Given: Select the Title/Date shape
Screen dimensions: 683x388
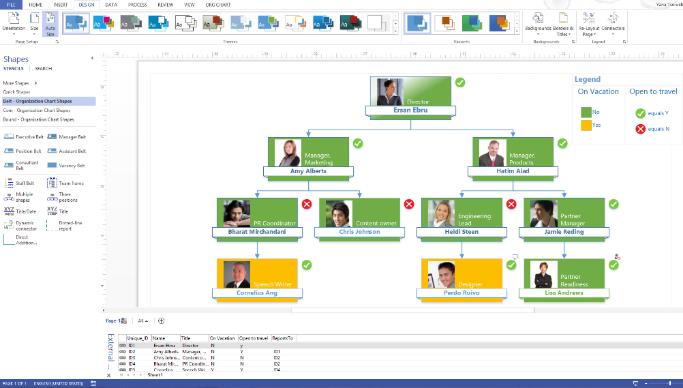Looking at the screenshot, I should point(20,211).
